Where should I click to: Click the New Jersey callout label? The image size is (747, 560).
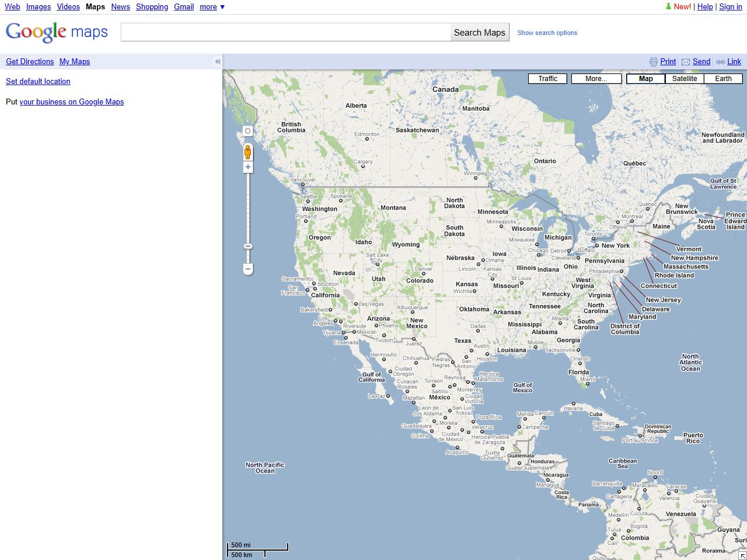coord(664,300)
